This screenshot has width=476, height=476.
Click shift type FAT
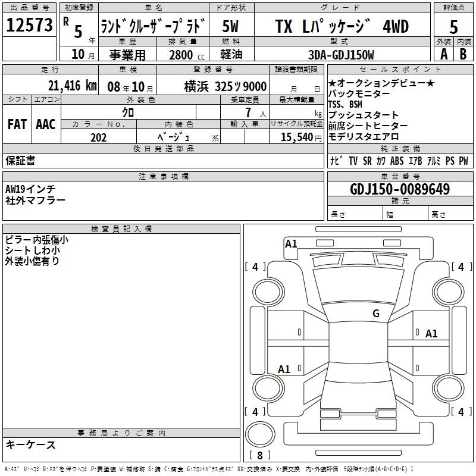[x=17, y=124]
